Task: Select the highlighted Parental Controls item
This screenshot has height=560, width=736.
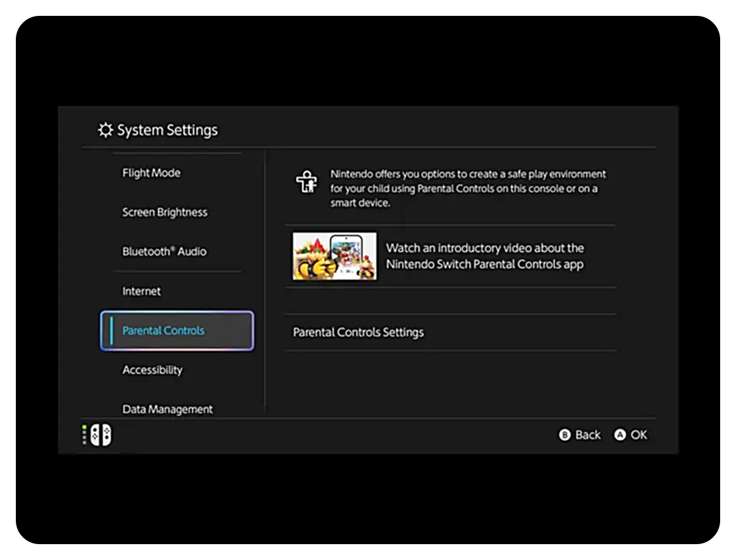Action: (177, 330)
